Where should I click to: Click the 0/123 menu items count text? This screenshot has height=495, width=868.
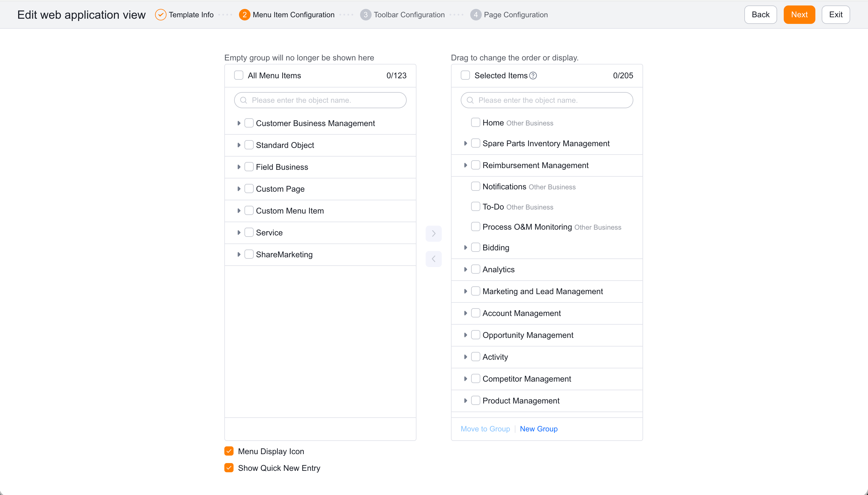click(396, 75)
